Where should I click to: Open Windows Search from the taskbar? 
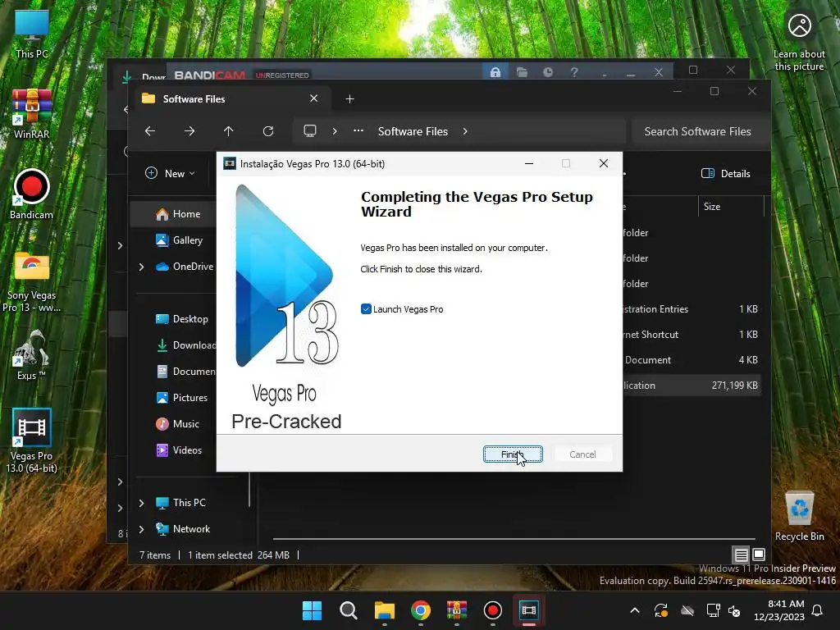click(x=348, y=610)
